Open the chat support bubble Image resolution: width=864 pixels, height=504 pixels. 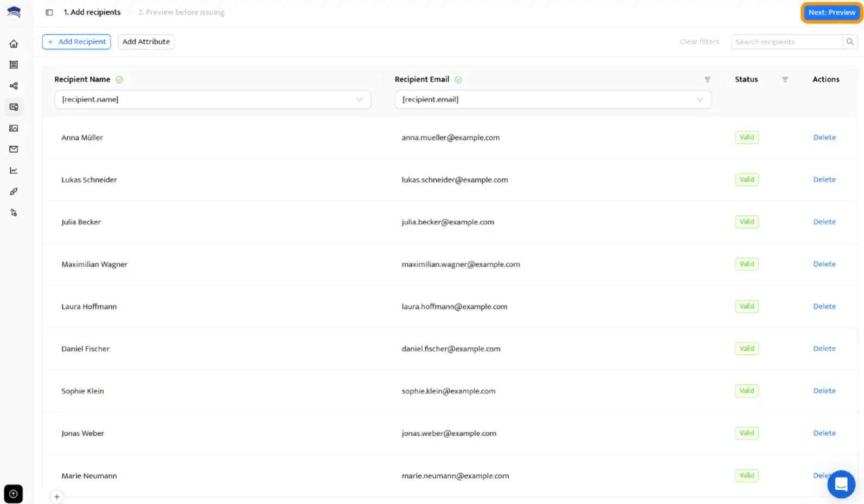coord(841,484)
